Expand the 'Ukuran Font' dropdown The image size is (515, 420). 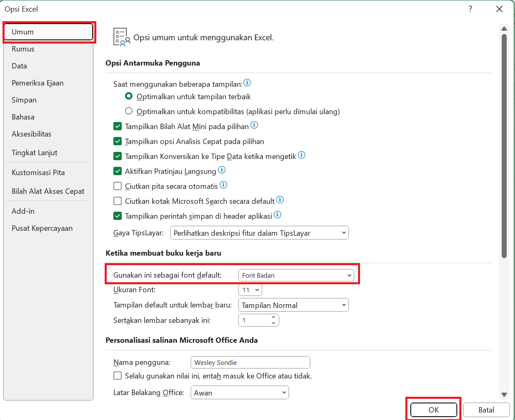[x=250, y=290]
